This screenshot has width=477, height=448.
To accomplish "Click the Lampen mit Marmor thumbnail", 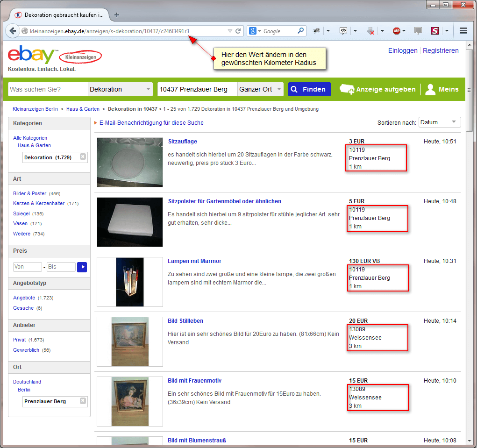I will coord(130,282).
